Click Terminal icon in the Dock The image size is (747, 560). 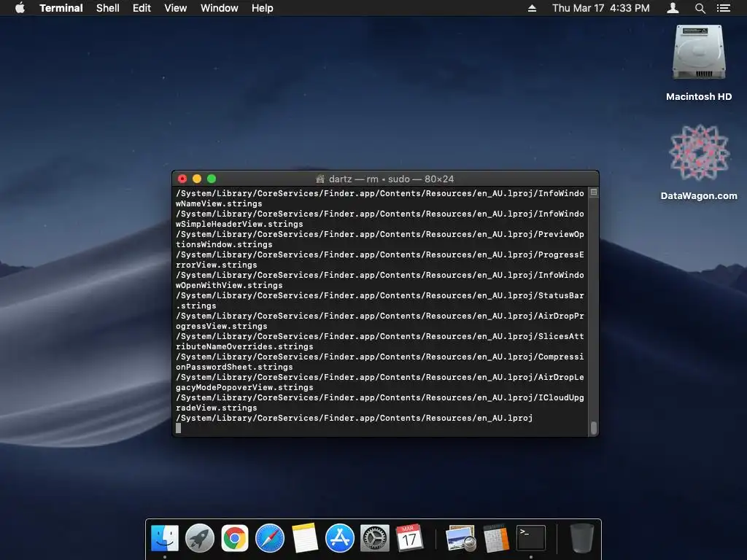[x=531, y=538]
